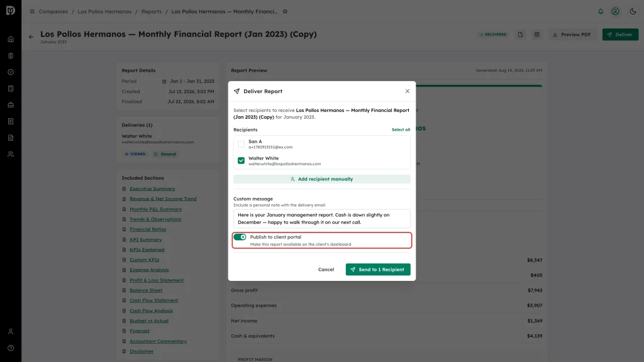
Task: Go to Companies breadcrumb
Action: pyautogui.click(x=53, y=11)
